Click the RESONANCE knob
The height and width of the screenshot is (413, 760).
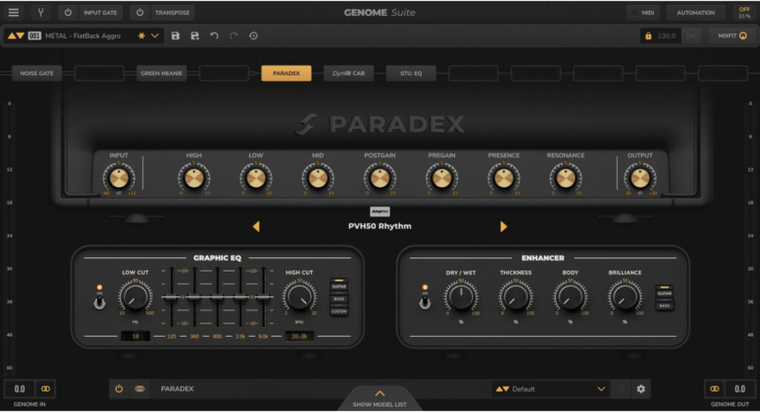click(566, 178)
